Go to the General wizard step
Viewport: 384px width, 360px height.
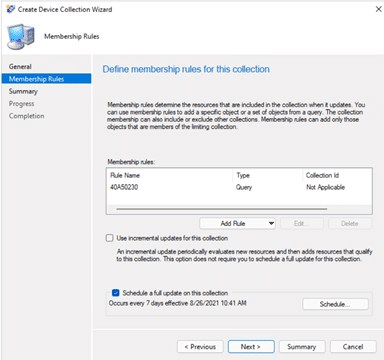point(20,66)
